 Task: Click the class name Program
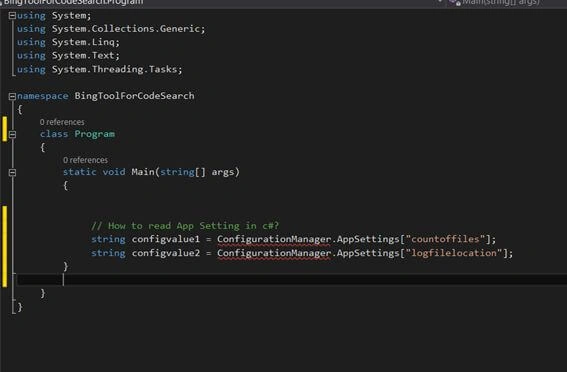point(95,134)
